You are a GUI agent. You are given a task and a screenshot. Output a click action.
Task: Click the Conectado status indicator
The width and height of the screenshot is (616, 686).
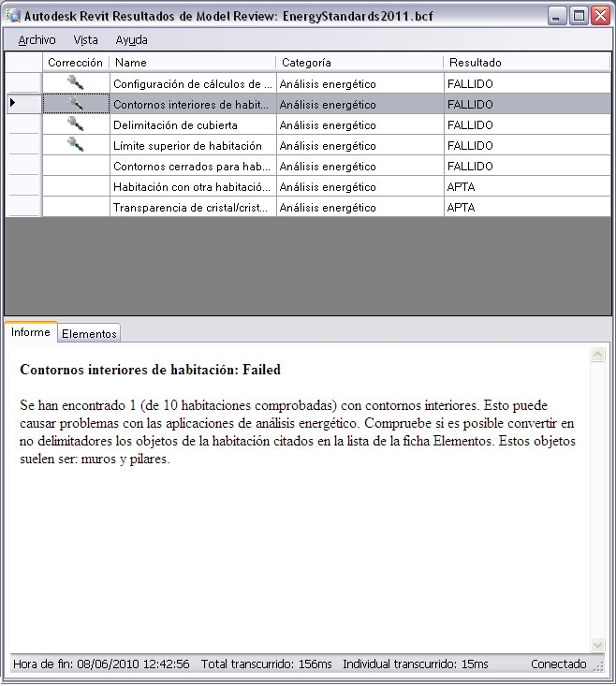pos(558,664)
